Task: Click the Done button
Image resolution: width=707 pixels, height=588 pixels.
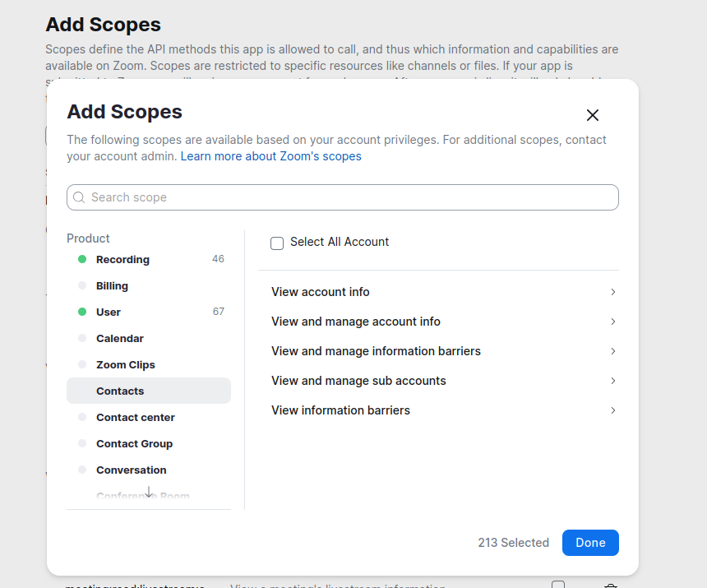Action: (590, 543)
